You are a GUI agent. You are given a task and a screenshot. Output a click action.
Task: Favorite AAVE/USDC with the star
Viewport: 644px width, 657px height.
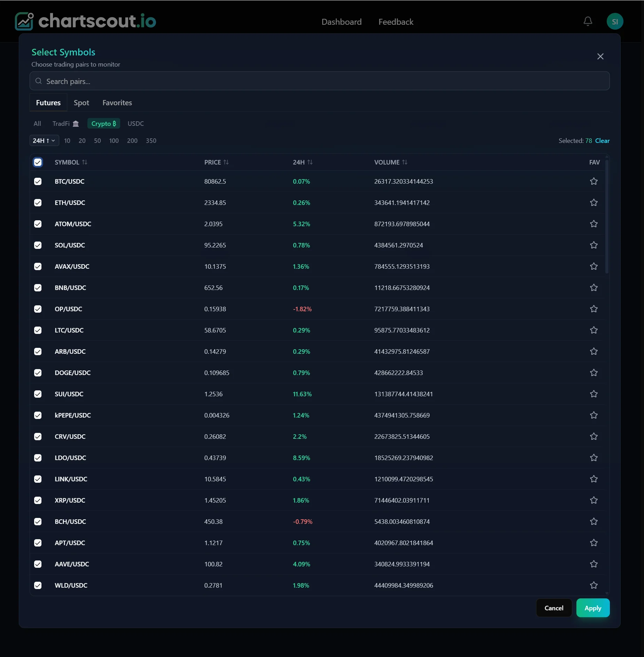pyautogui.click(x=594, y=564)
